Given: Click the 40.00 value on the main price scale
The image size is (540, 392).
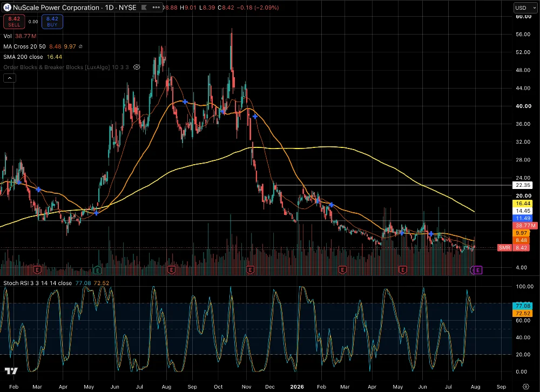Looking at the screenshot, I should pos(523,106).
